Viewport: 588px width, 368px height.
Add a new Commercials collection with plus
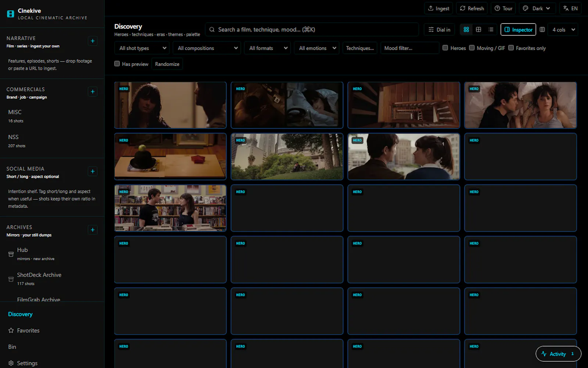click(93, 92)
